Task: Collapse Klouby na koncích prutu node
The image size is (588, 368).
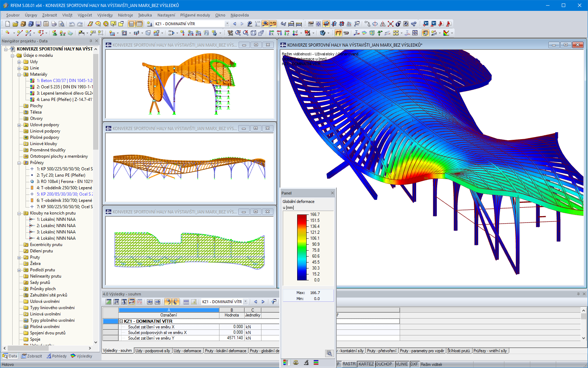Action: pyautogui.click(x=20, y=213)
